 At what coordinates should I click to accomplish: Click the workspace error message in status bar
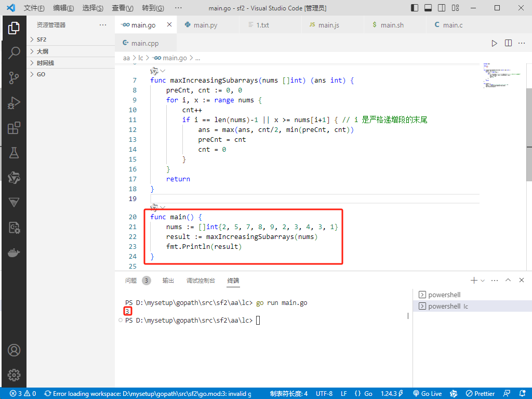(148, 394)
